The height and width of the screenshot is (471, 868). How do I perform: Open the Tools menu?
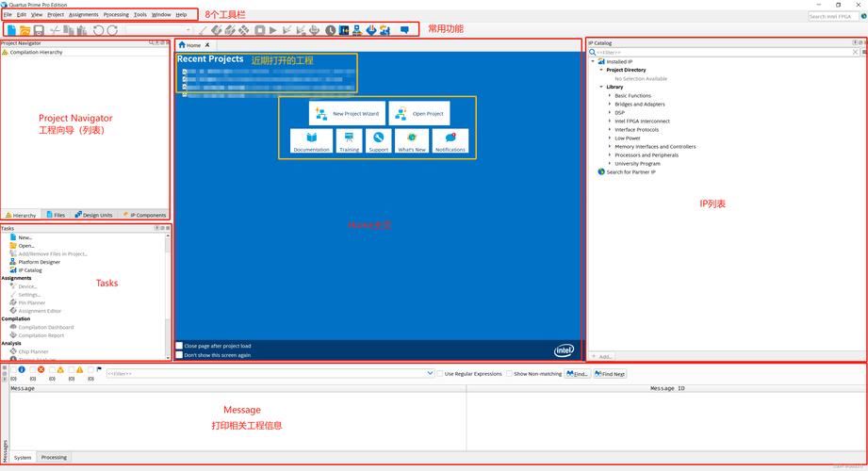(x=140, y=14)
